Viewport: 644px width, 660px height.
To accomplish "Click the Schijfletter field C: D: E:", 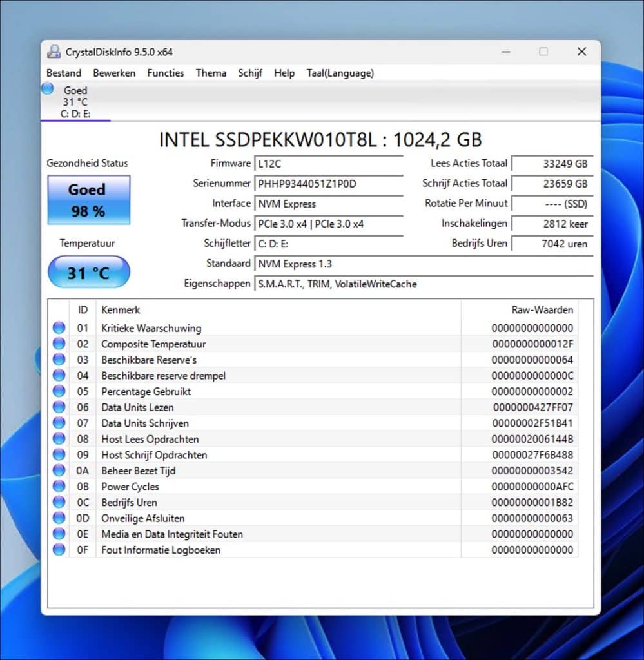I will (x=329, y=244).
